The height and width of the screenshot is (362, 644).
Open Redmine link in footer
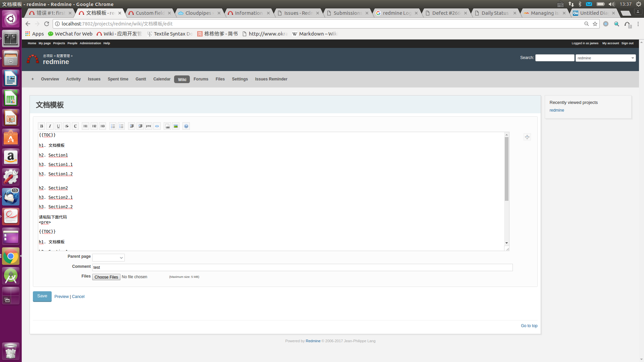313,341
